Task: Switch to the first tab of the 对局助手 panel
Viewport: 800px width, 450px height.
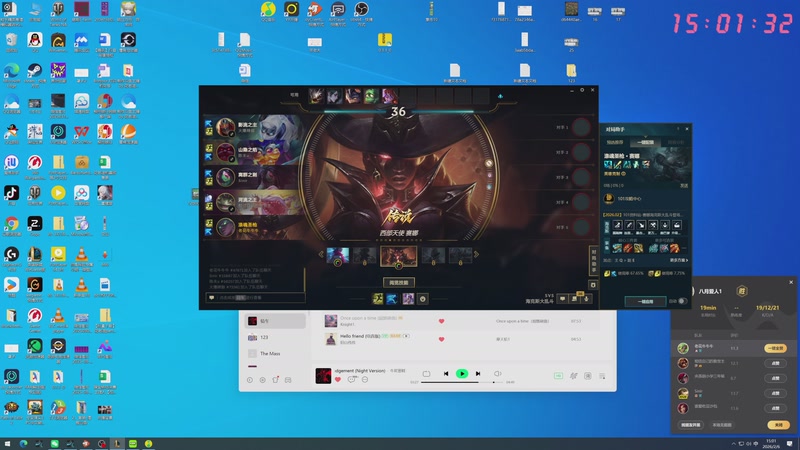Action: pos(615,142)
